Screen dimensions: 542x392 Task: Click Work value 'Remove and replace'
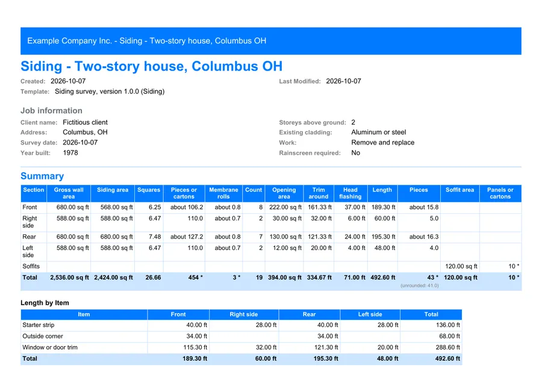(382, 143)
